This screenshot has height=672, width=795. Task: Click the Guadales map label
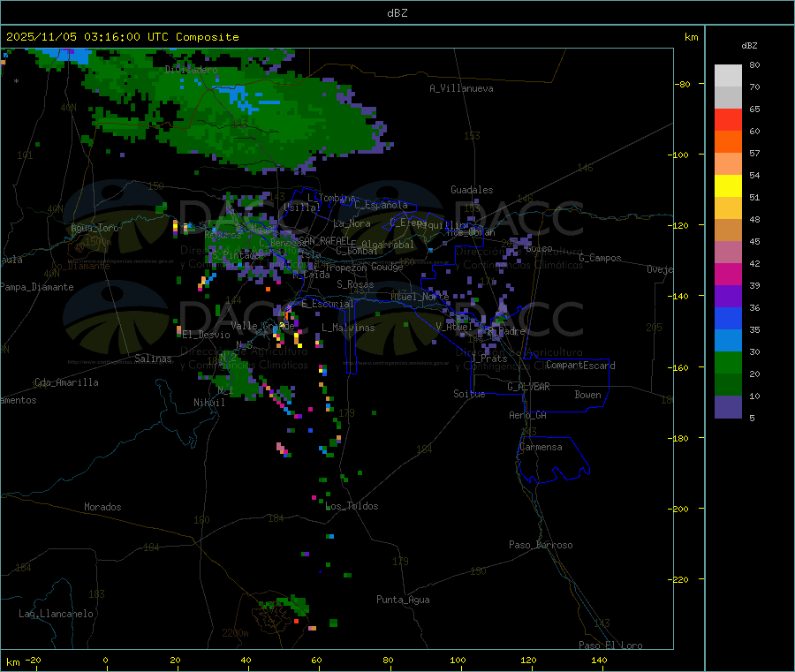(x=472, y=190)
